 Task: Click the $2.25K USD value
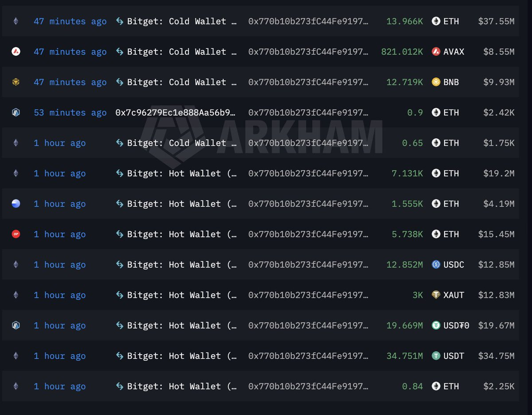(499, 387)
